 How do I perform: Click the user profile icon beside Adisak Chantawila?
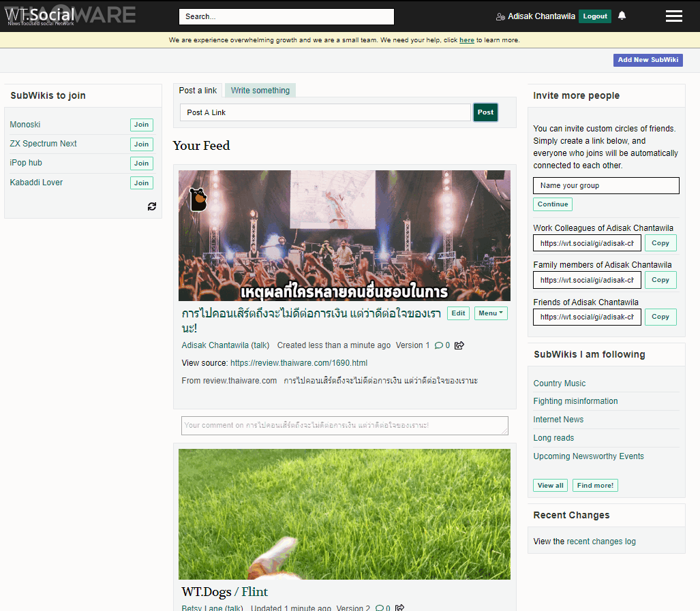(x=500, y=16)
